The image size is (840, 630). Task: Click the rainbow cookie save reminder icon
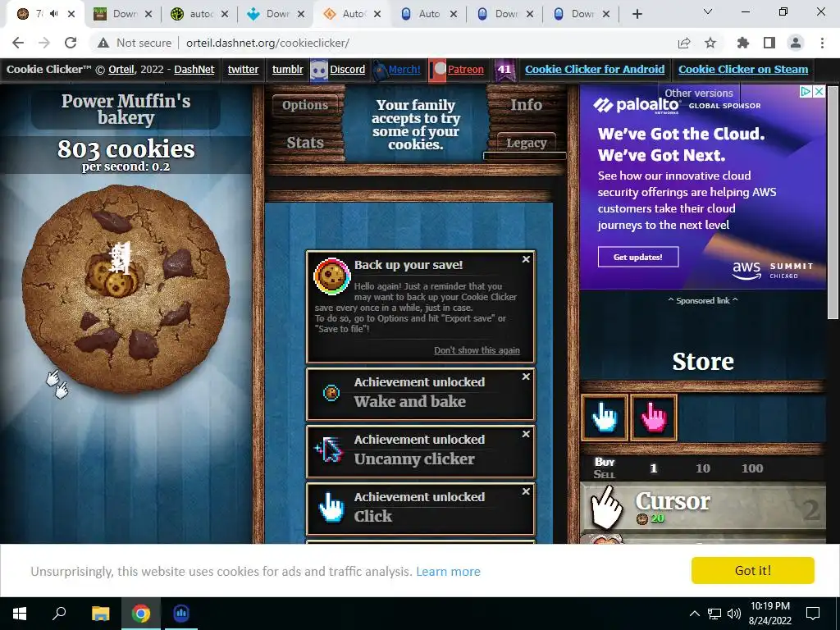331,276
